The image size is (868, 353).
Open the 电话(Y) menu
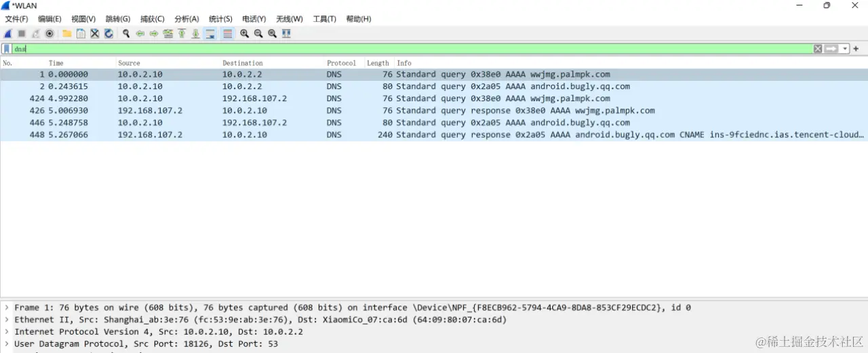(x=254, y=19)
